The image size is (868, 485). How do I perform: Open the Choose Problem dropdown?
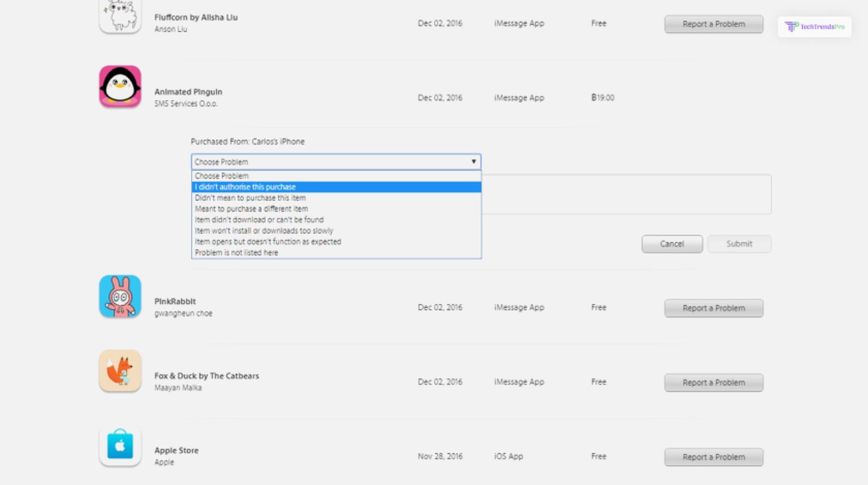(x=336, y=162)
